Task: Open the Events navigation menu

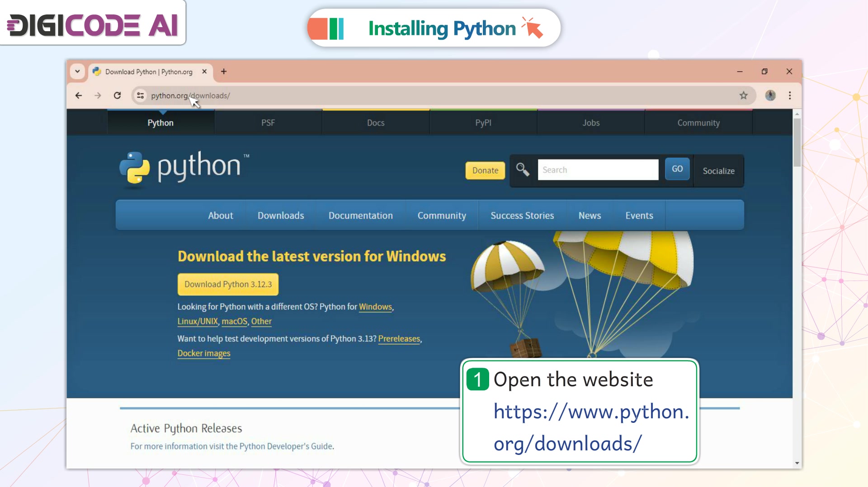Action: tap(639, 215)
